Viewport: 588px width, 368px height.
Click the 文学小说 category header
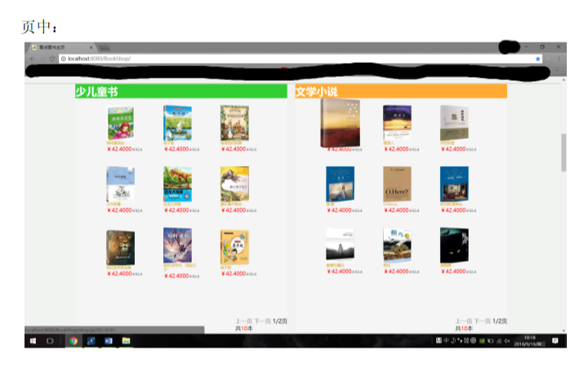point(400,92)
